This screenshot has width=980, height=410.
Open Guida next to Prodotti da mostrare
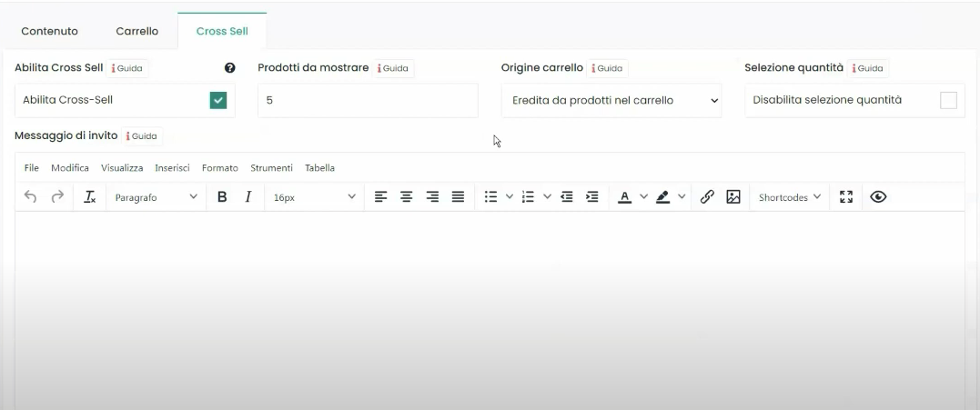tap(393, 68)
